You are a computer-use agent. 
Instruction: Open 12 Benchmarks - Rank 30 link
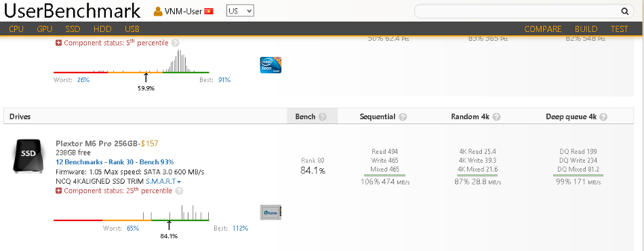pos(115,161)
